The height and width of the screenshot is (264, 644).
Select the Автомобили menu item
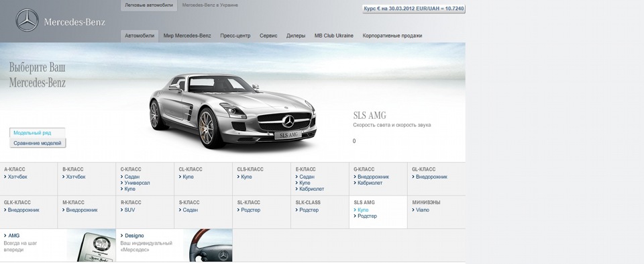point(140,36)
